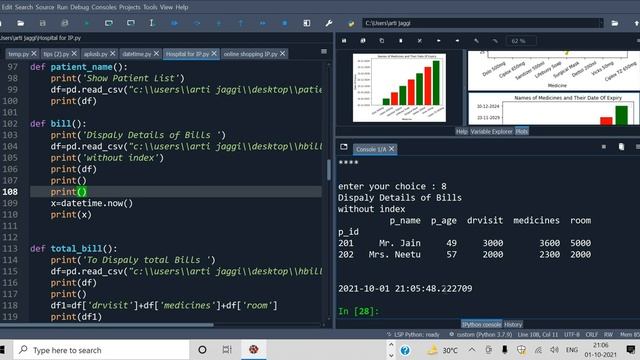Click the console interrupt kernel square

[x=604, y=147]
